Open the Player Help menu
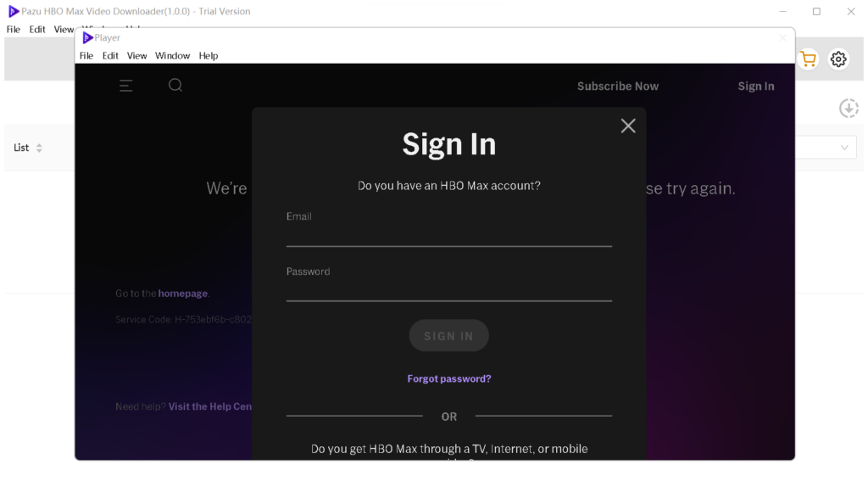The image size is (868, 487). pos(209,56)
